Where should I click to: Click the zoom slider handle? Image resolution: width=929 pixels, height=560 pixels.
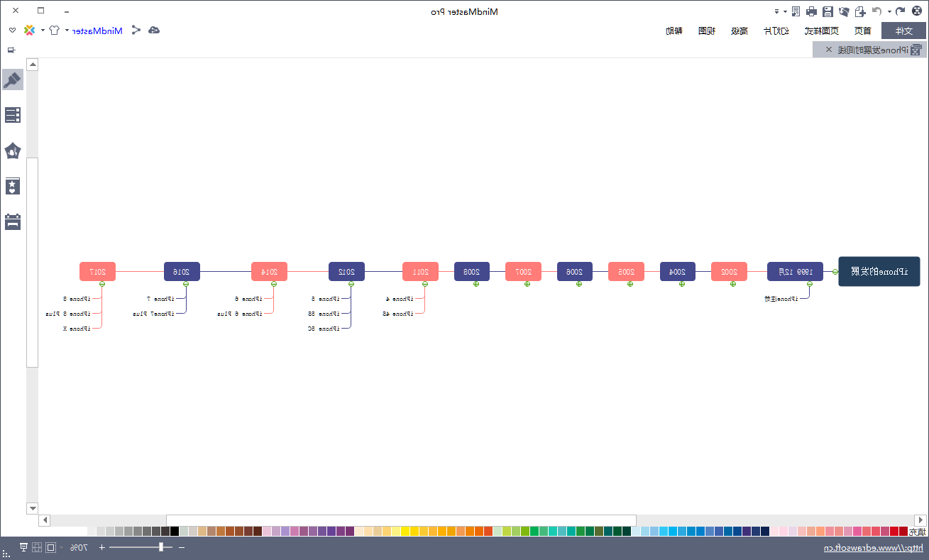click(x=161, y=547)
